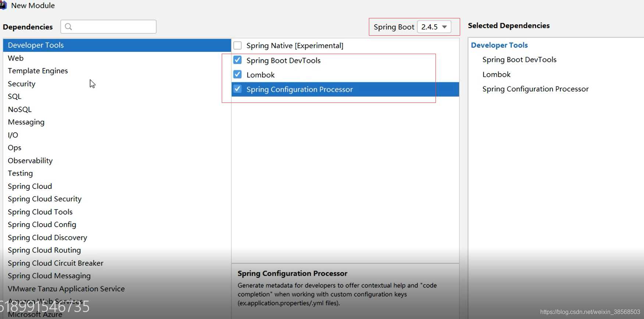
Task: Open the Spring Boot version 2.4.5 dropdown
Action: (434, 27)
